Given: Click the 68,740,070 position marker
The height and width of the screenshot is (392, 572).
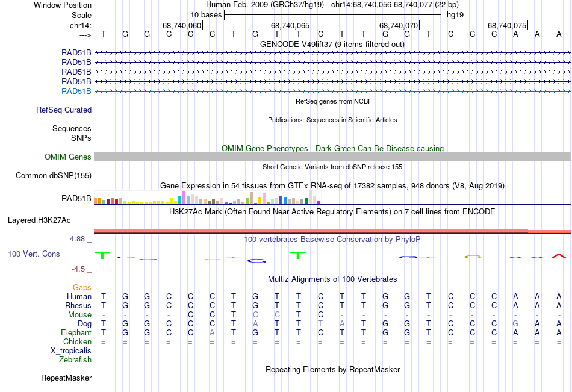Looking at the screenshot, I should (399, 25).
